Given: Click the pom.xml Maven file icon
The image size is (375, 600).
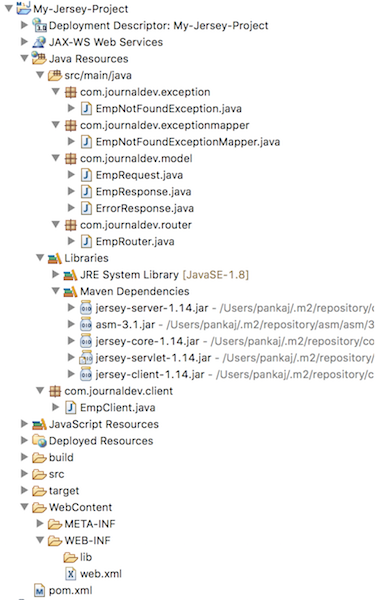Looking at the screenshot, I should 39,590.
